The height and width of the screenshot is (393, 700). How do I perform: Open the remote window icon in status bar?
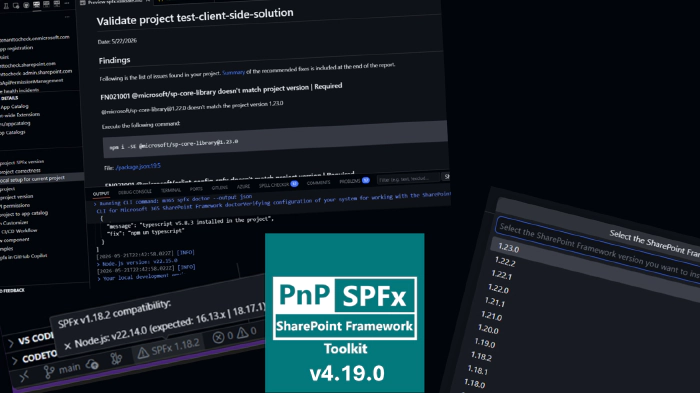click(24, 376)
